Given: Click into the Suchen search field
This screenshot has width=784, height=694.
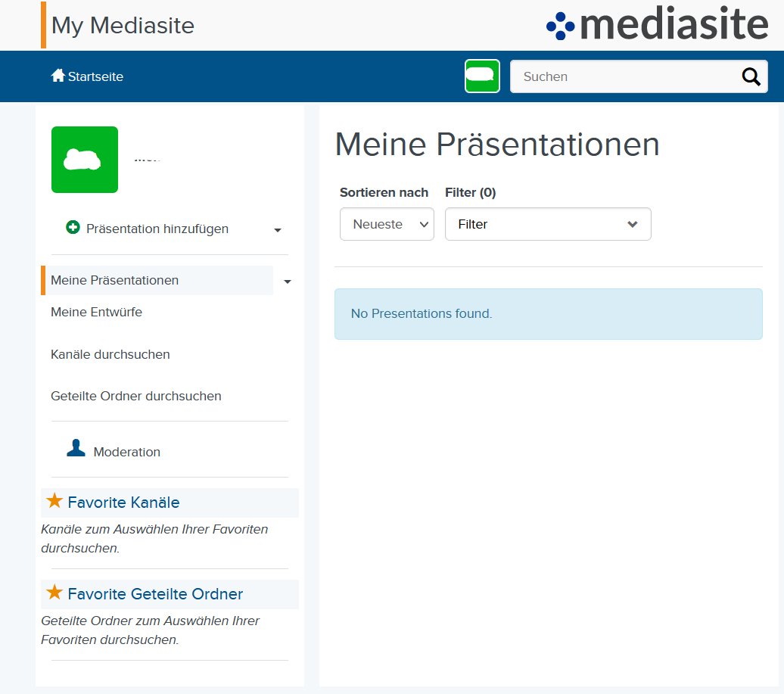Looking at the screenshot, I should [624, 76].
